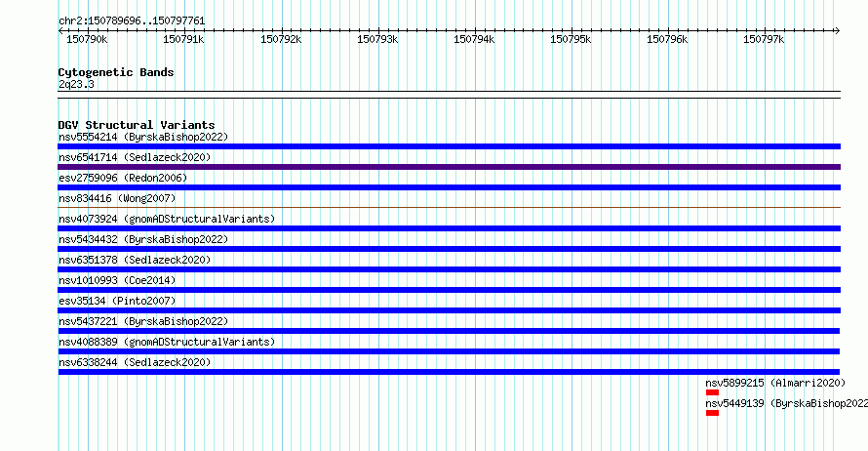
Task: Click the blue bar under esv2759096
Action: point(449,187)
